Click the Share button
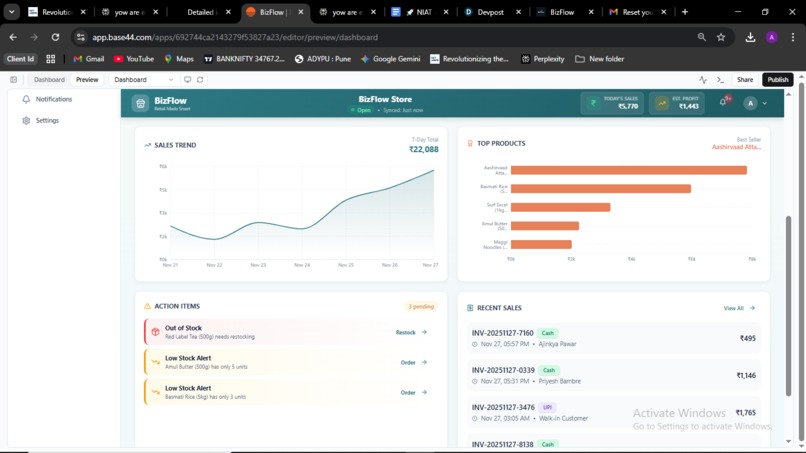This screenshot has height=453, width=806. 745,80
